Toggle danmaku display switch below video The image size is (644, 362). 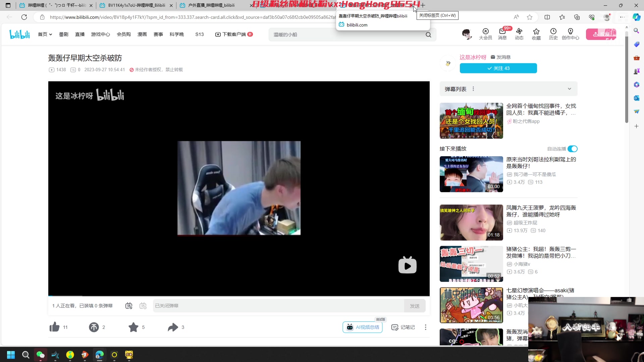click(x=129, y=306)
